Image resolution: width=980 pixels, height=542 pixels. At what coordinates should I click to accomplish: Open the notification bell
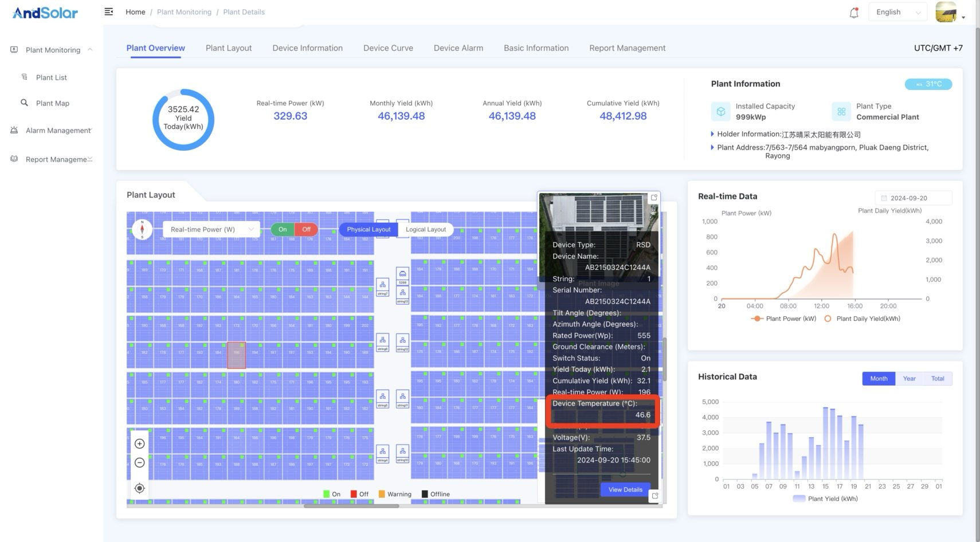[854, 13]
